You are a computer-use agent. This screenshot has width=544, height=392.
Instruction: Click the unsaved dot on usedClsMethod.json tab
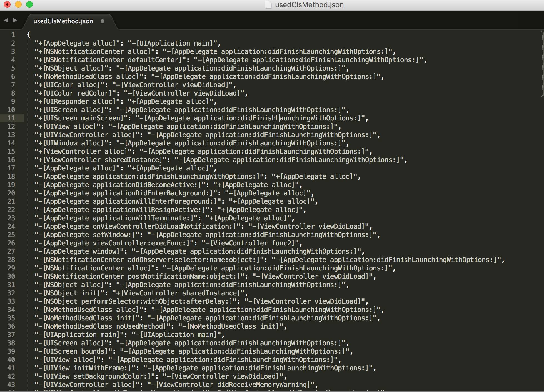coord(102,21)
